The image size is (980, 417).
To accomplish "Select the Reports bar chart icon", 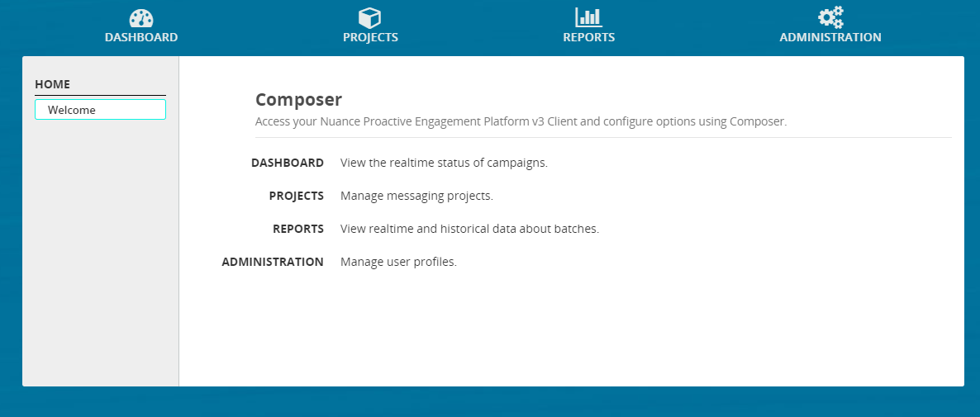I will tap(588, 17).
